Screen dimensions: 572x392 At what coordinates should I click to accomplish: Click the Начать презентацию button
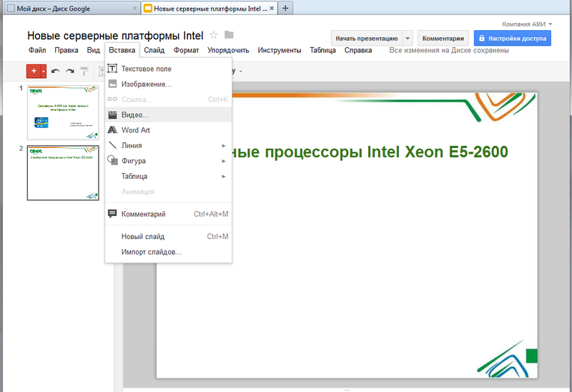(x=367, y=39)
